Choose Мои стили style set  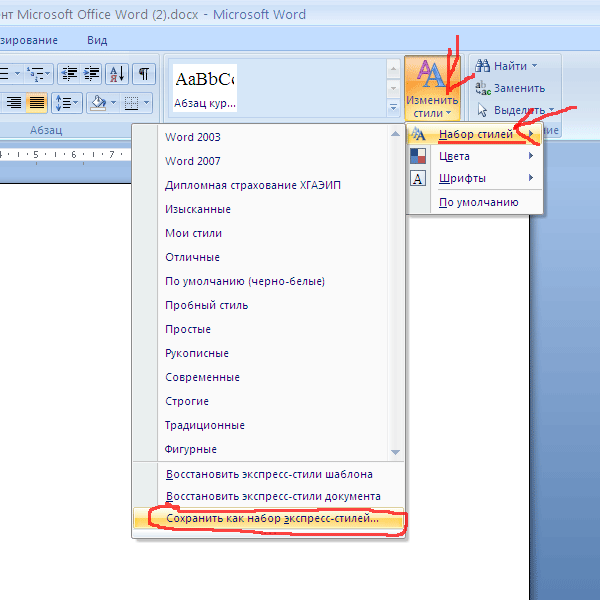193,233
